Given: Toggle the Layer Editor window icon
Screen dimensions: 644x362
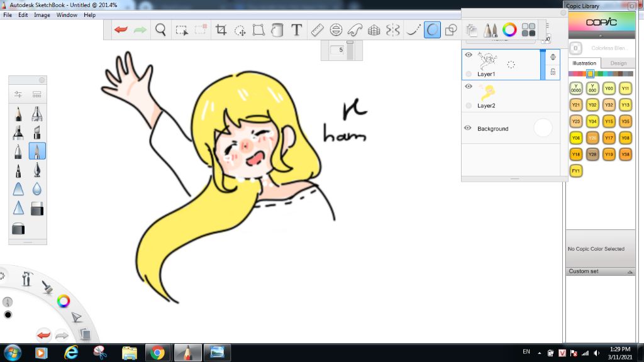Looking at the screenshot, I should coord(472,30).
